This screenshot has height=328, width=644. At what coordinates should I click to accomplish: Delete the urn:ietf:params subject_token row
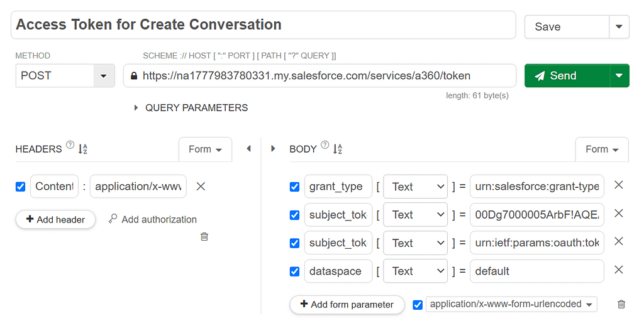click(619, 241)
